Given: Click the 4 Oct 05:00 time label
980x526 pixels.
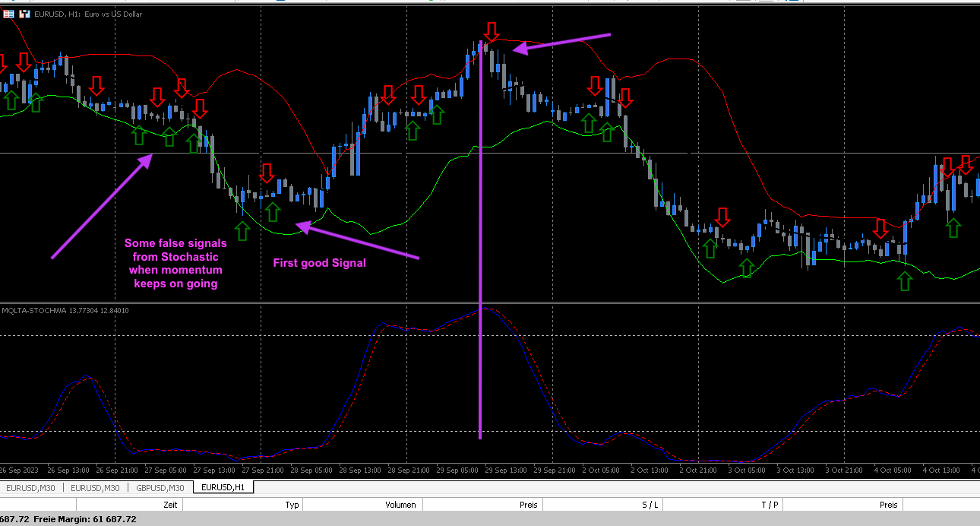Looking at the screenshot, I should click(893, 471).
